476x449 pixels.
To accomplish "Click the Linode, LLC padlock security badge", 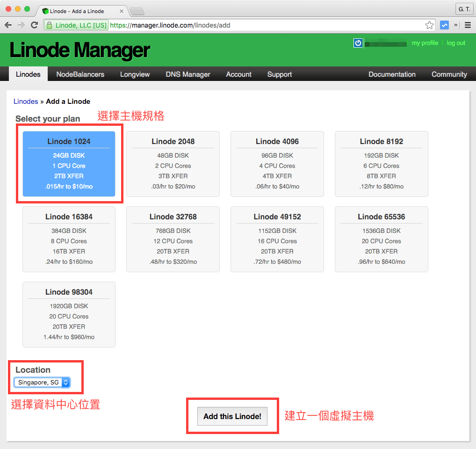I will [76, 25].
